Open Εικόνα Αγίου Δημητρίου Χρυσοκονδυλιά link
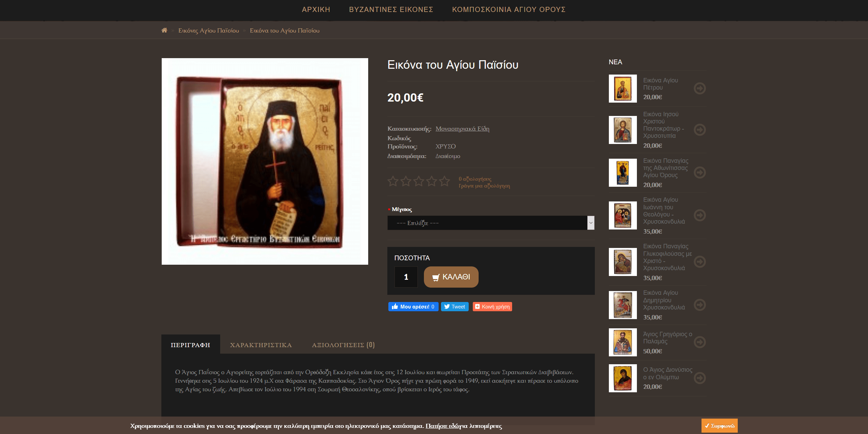The image size is (868, 434). (664, 300)
